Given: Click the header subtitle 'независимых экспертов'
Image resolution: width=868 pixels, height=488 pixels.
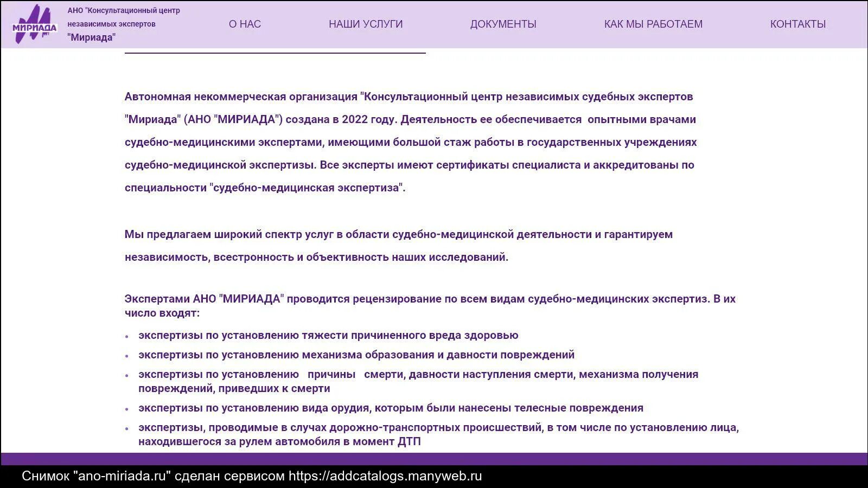Looking at the screenshot, I should 111,23.
